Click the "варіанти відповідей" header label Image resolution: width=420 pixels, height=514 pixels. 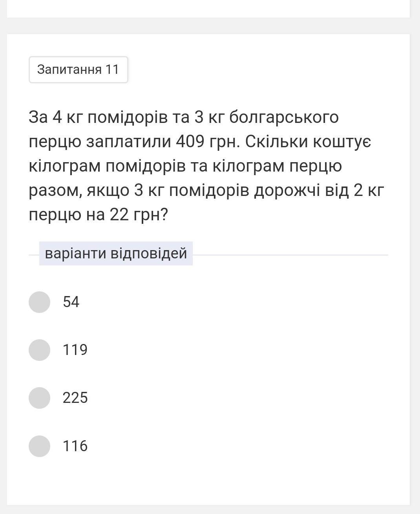116,253
